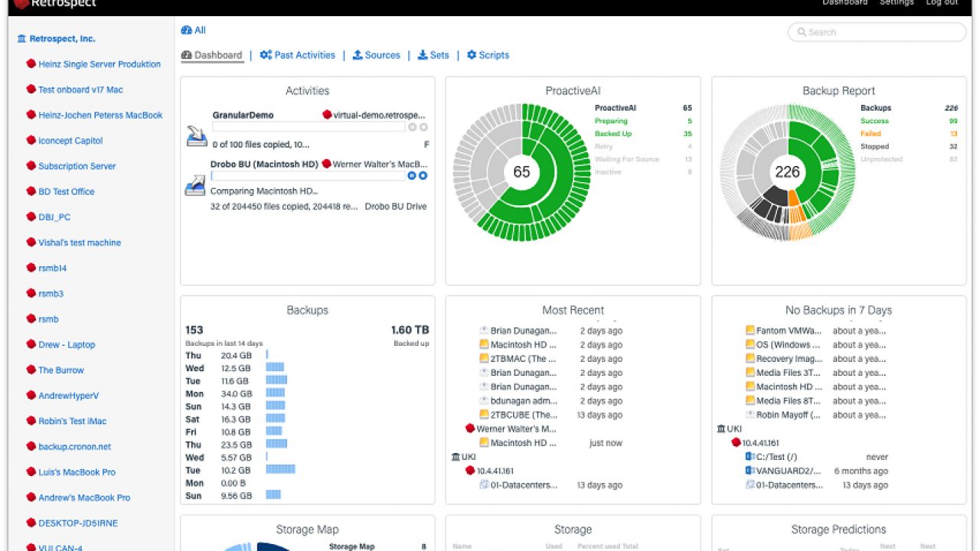Click the greyed stop button for GranularDemo
This screenshot has width=980, height=551.
click(x=423, y=127)
